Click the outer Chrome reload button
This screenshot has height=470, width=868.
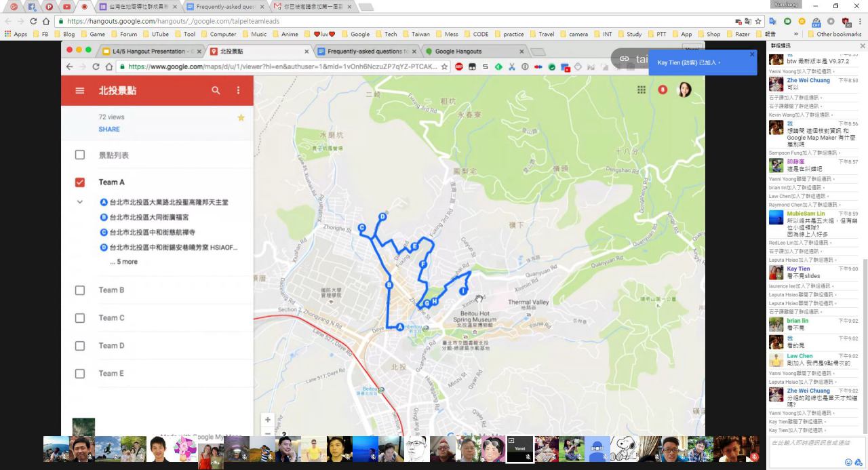coord(34,21)
